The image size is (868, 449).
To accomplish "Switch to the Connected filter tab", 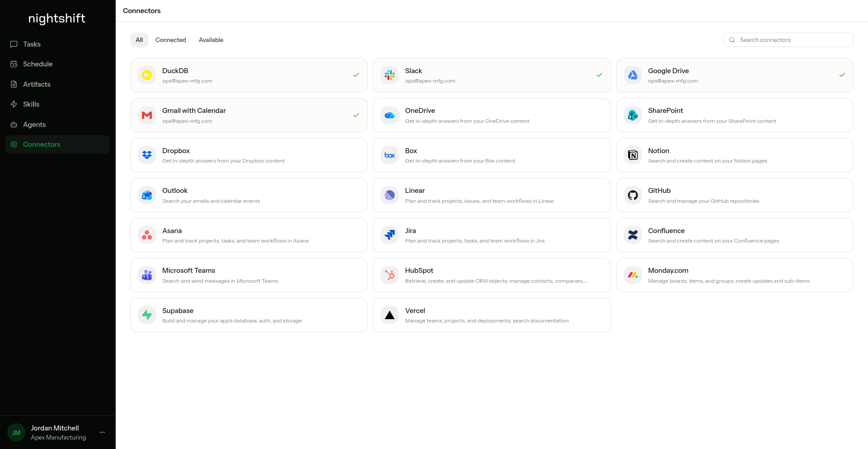I will tap(171, 40).
